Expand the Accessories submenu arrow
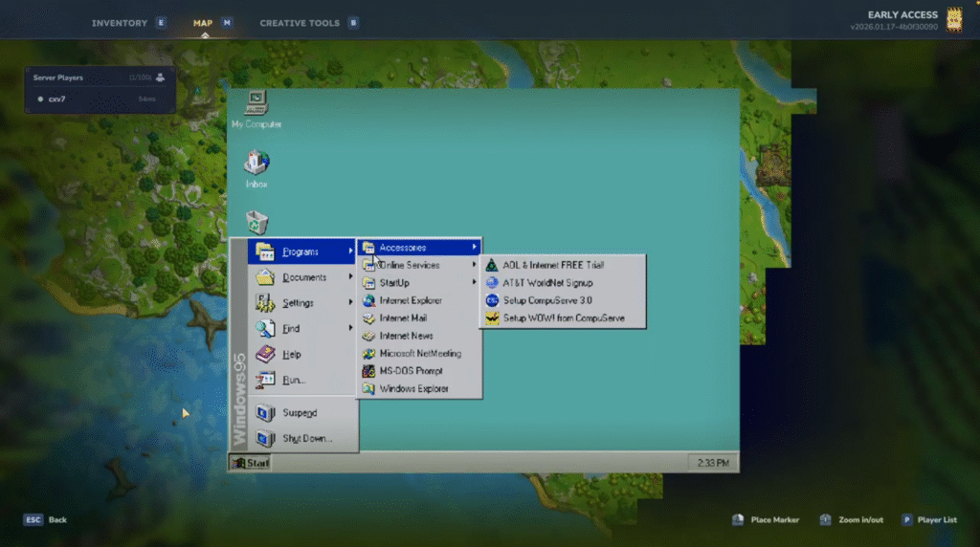The image size is (980, 547). [x=475, y=248]
